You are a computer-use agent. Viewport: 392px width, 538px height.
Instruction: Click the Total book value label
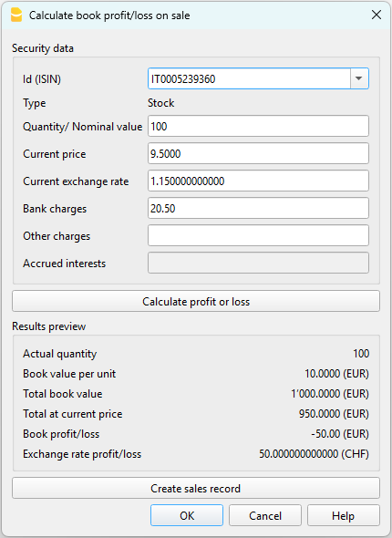click(63, 394)
